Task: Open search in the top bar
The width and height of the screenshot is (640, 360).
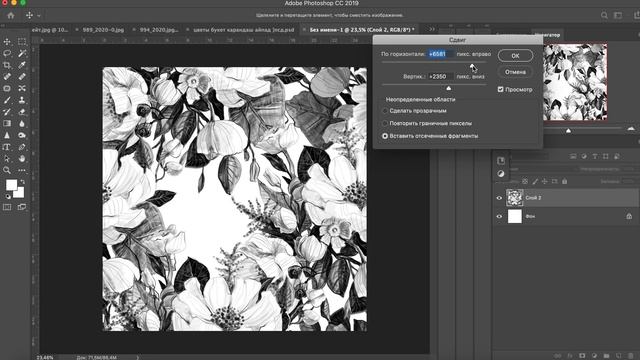Action: [x=604, y=16]
